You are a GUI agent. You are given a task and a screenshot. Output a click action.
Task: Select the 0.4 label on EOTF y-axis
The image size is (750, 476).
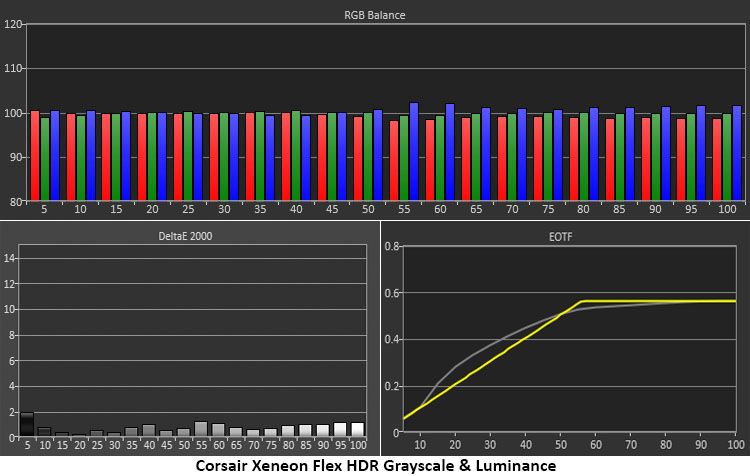(x=392, y=340)
